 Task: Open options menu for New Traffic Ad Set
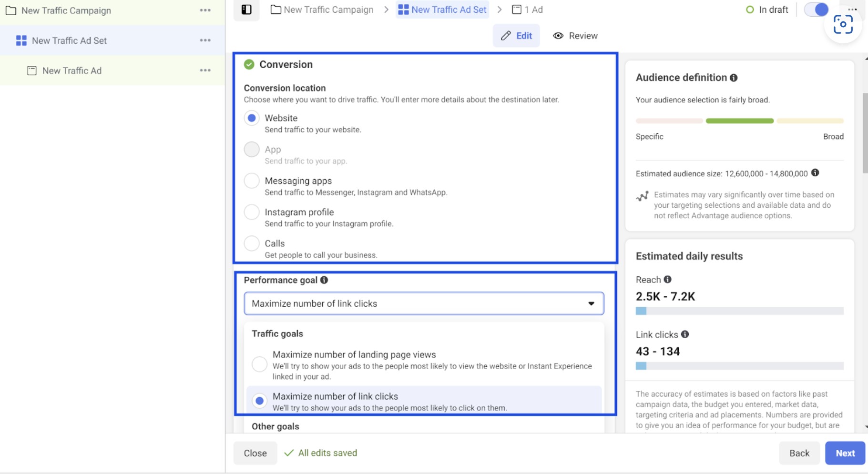coord(205,40)
